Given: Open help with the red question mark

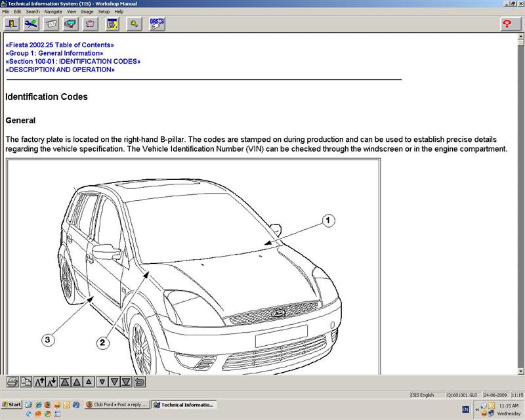Looking at the screenshot, I should [507, 24].
